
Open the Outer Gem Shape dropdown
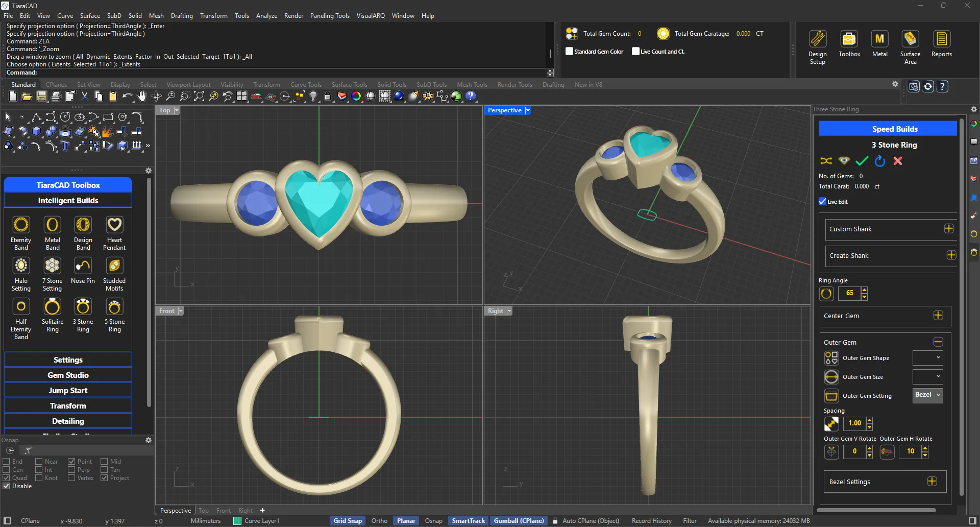click(x=927, y=357)
